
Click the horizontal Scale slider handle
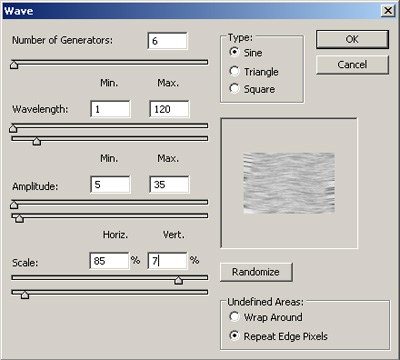[x=179, y=280]
